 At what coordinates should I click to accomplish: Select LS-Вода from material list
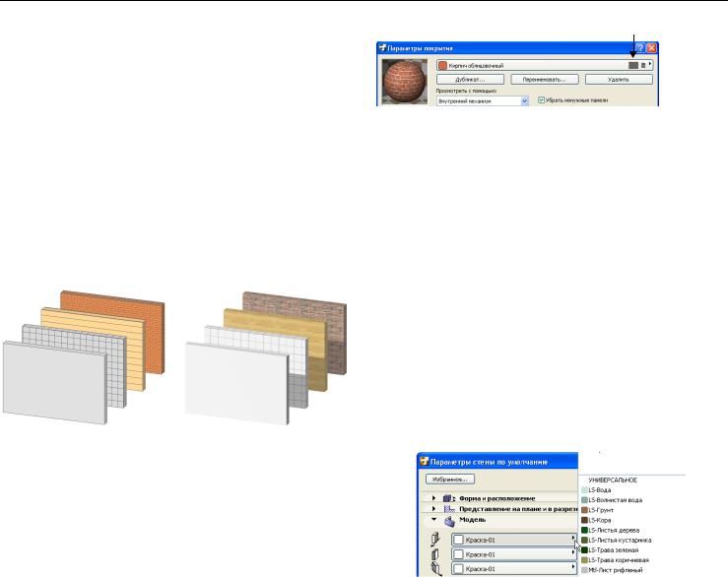pyautogui.click(x=597, y=490)
